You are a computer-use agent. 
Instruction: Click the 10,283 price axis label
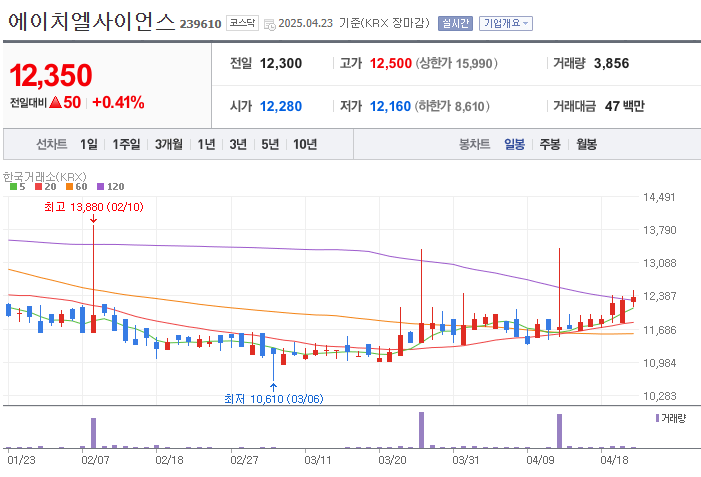660,396
